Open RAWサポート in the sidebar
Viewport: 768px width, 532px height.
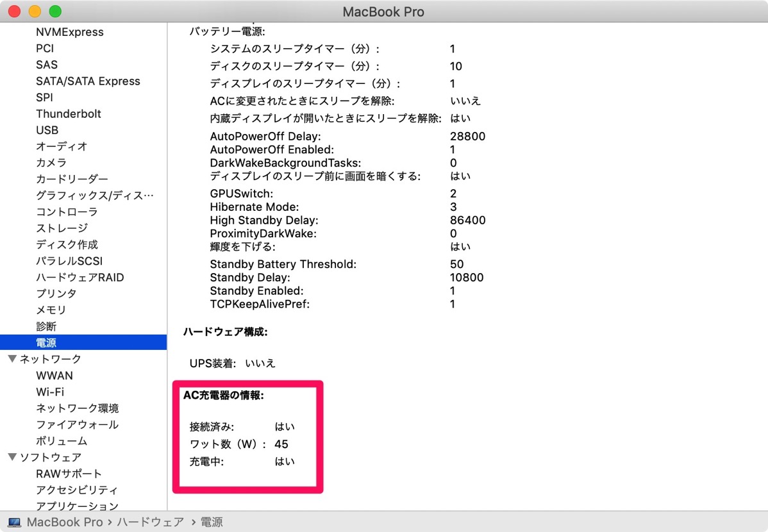[69, 474]
